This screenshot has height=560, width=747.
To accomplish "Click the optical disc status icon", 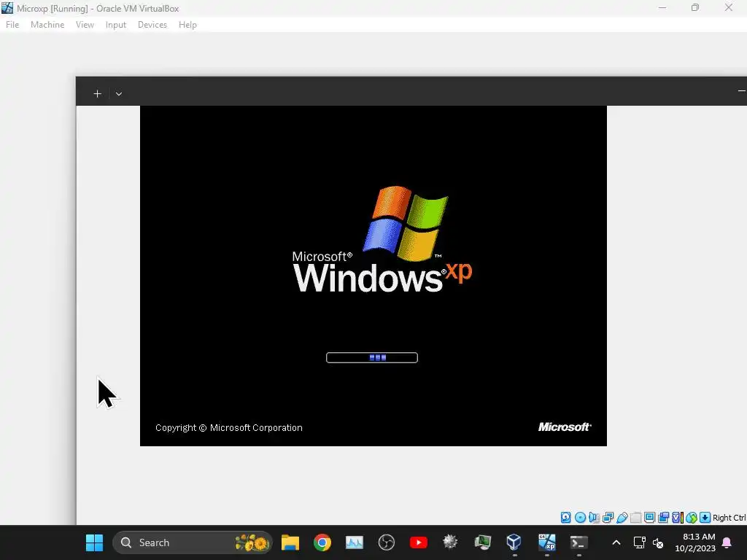I will (580, 518).
